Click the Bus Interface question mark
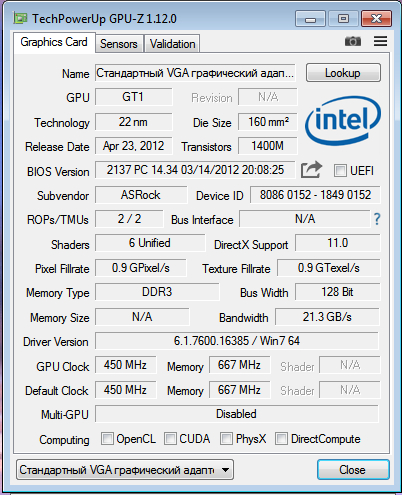Screen dimensions: 402x495 click(x=377, y=219)
